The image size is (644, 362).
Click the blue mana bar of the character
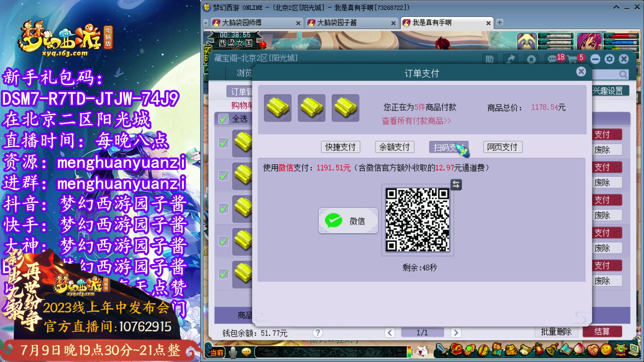point(621,43)
